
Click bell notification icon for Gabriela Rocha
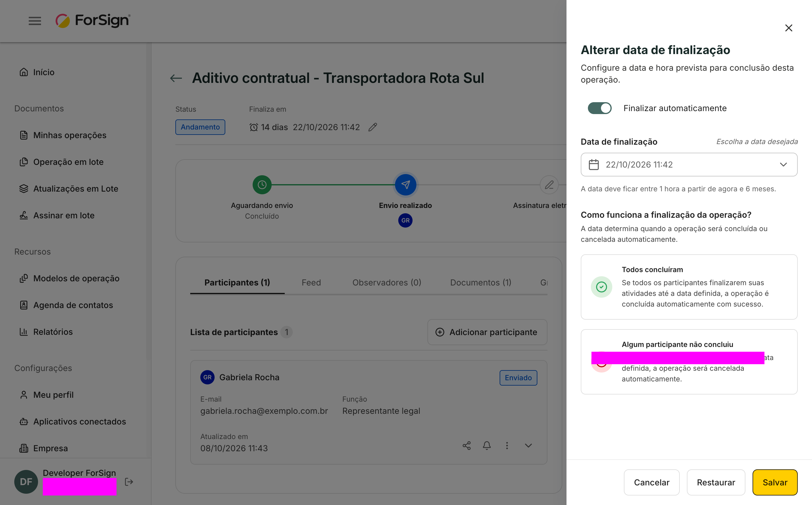click(487, 446)
